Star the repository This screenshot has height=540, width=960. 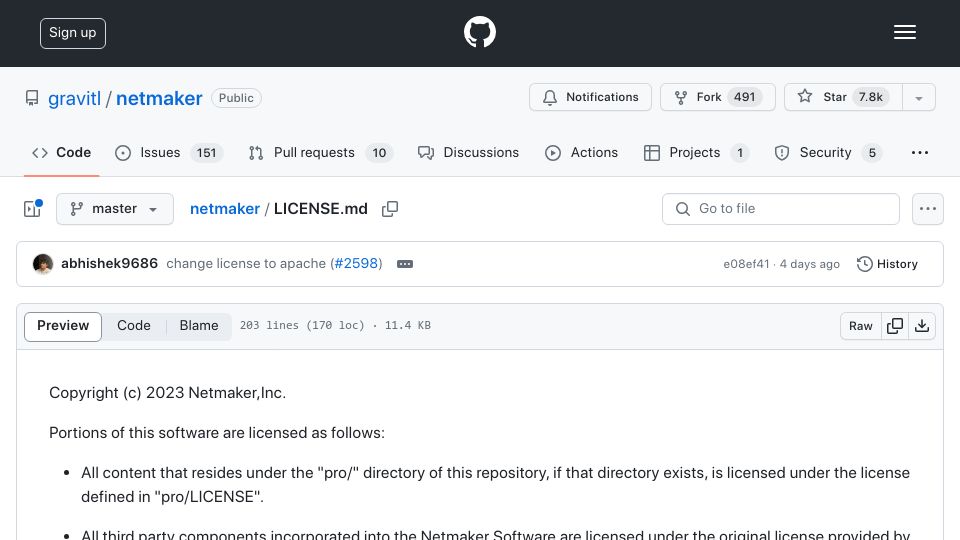click(842, 97)
